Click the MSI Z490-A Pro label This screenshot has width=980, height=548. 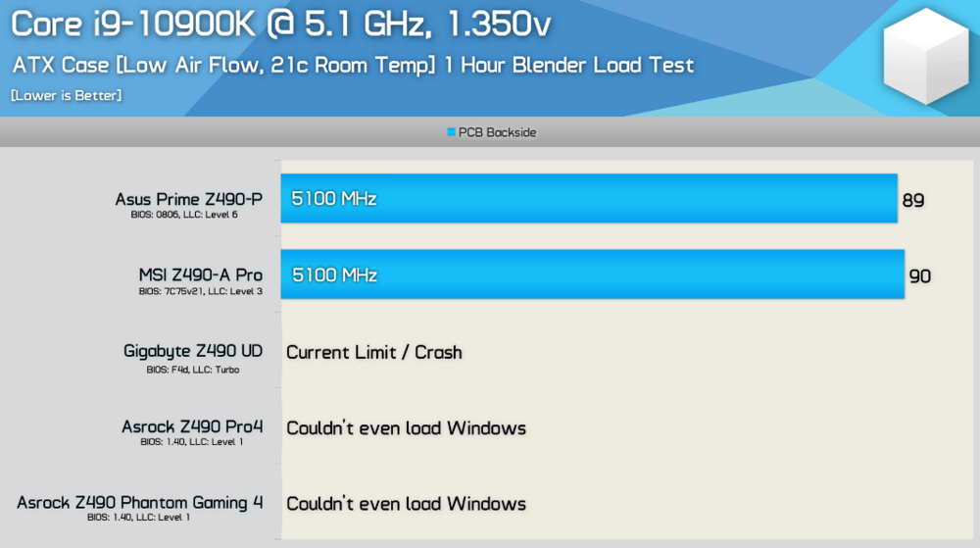click(200, 275)
